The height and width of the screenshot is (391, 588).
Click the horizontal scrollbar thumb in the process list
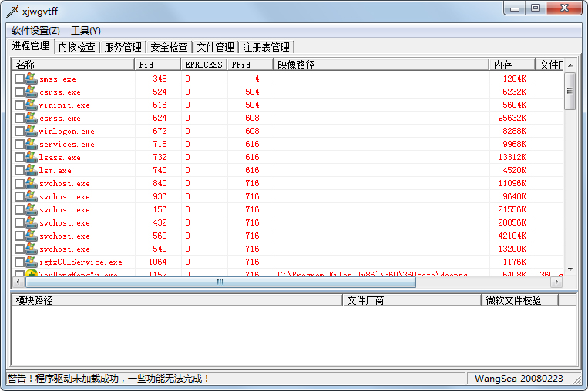pyautogui.click(x=220, y=282)
